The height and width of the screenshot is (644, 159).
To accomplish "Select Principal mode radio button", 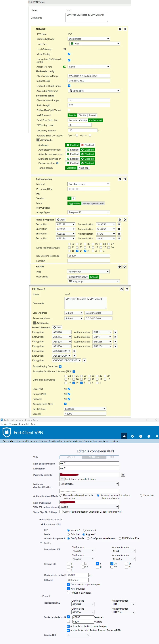I will coord(68,534).
